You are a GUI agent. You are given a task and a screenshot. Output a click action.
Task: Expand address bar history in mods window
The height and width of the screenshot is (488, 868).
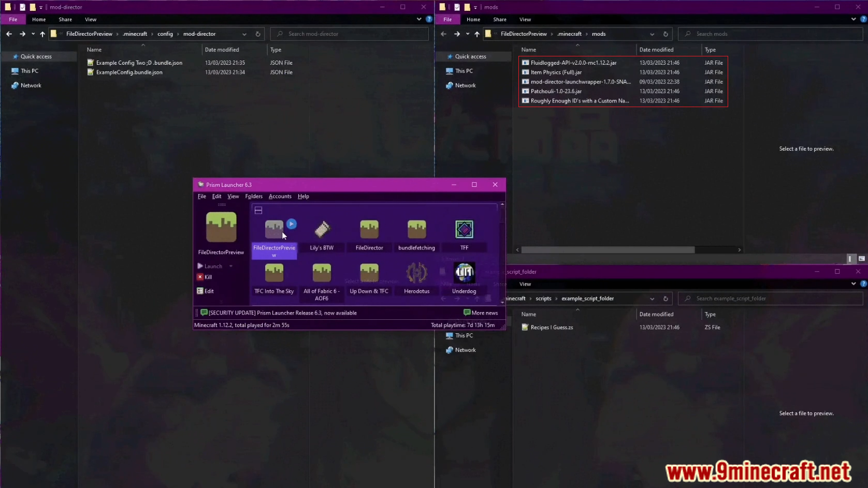(x=652, y=34)
